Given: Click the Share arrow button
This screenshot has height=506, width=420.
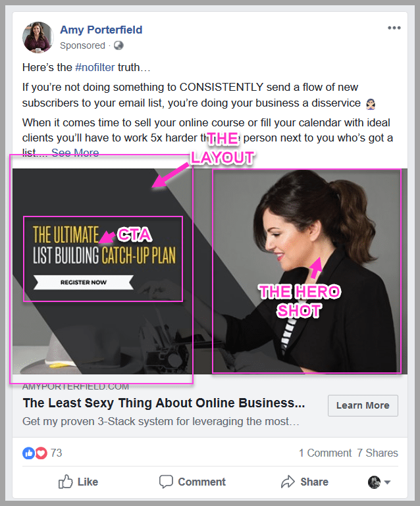Looking at the screenshot, I should point(304,482).
